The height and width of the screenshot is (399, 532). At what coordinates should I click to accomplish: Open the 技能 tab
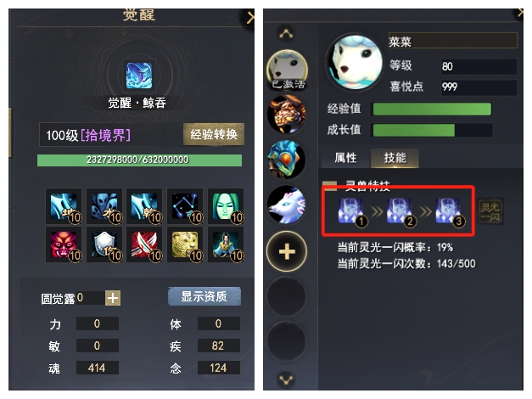395,158
